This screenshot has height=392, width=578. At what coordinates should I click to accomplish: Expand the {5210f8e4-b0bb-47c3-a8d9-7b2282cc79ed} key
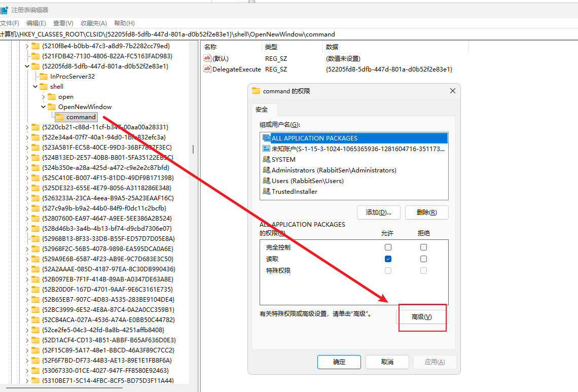tap(27, 46)
